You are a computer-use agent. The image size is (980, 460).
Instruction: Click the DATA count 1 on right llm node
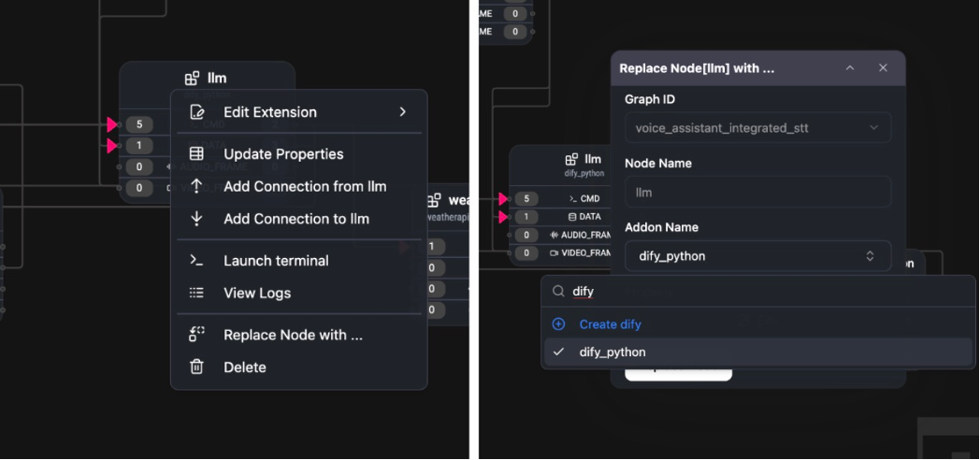526,217
